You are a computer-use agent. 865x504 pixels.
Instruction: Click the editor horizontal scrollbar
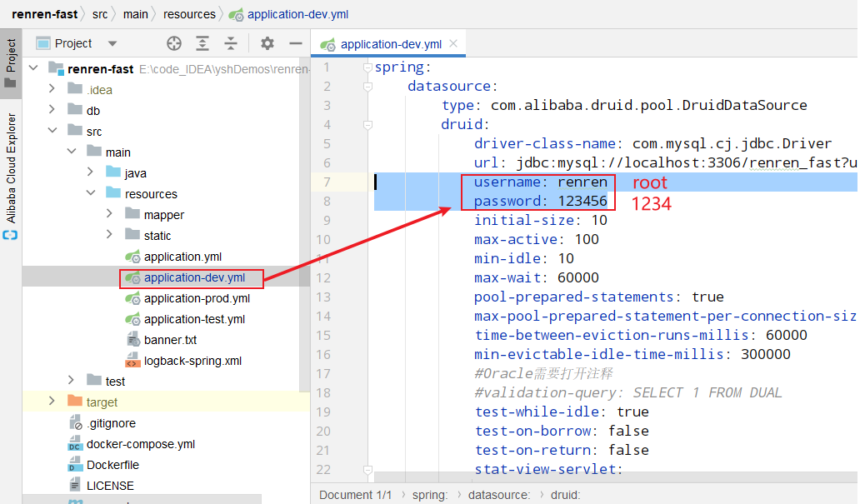[615, 476]
